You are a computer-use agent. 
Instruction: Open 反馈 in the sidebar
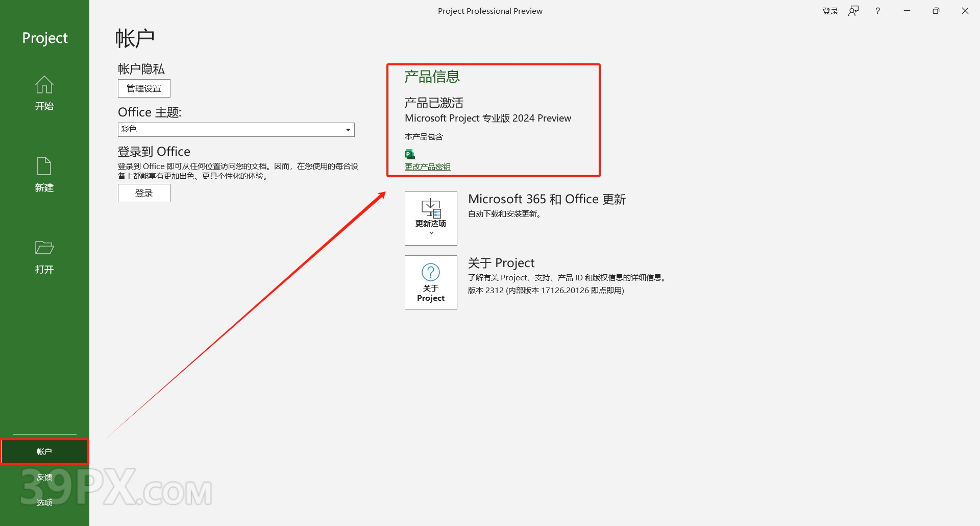point(44,477)
